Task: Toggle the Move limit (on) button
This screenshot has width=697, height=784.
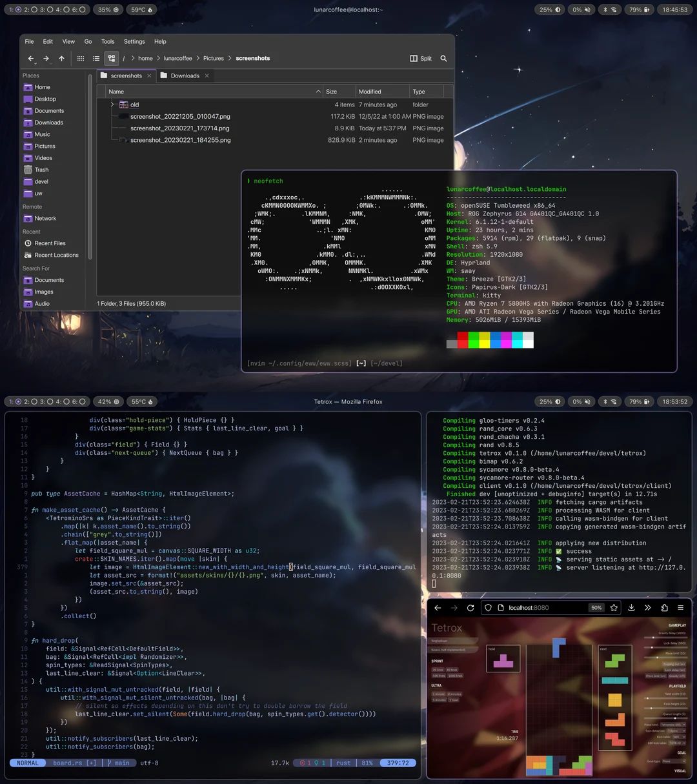Action: [656, 676]
